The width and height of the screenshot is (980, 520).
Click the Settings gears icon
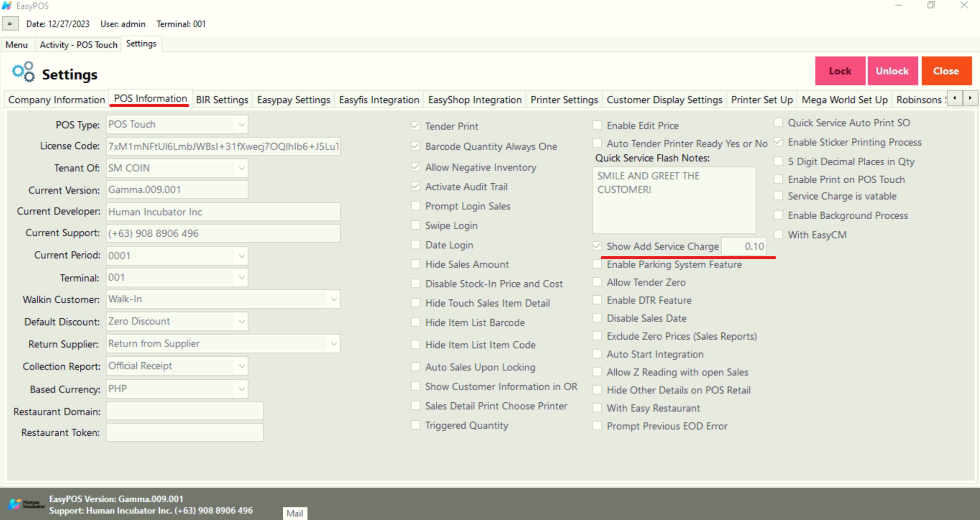23,72
